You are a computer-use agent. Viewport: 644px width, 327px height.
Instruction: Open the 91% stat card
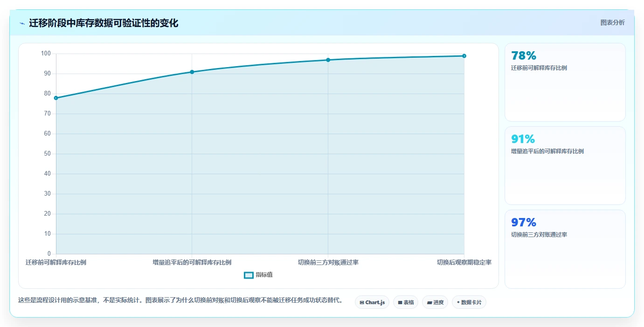tap(565, 165)
